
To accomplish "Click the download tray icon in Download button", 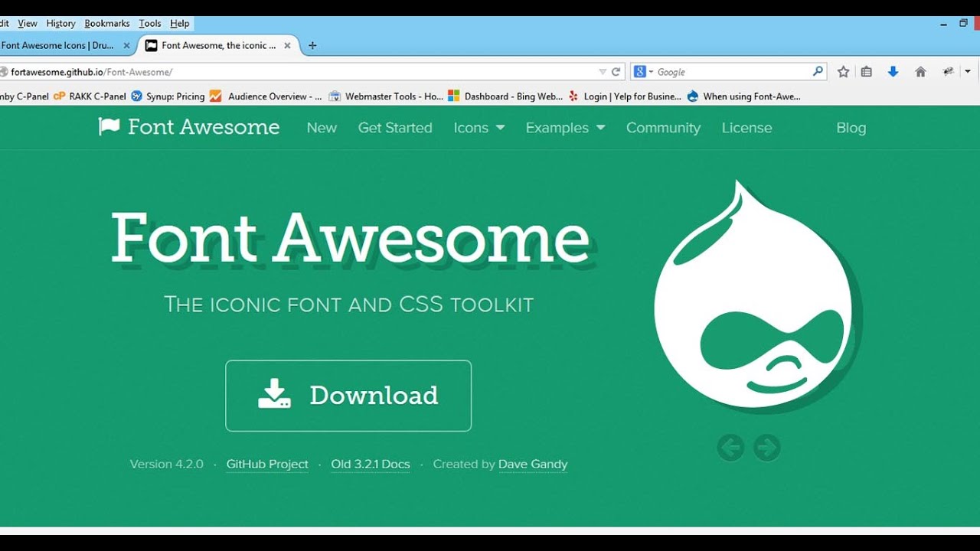I will 274,394.
